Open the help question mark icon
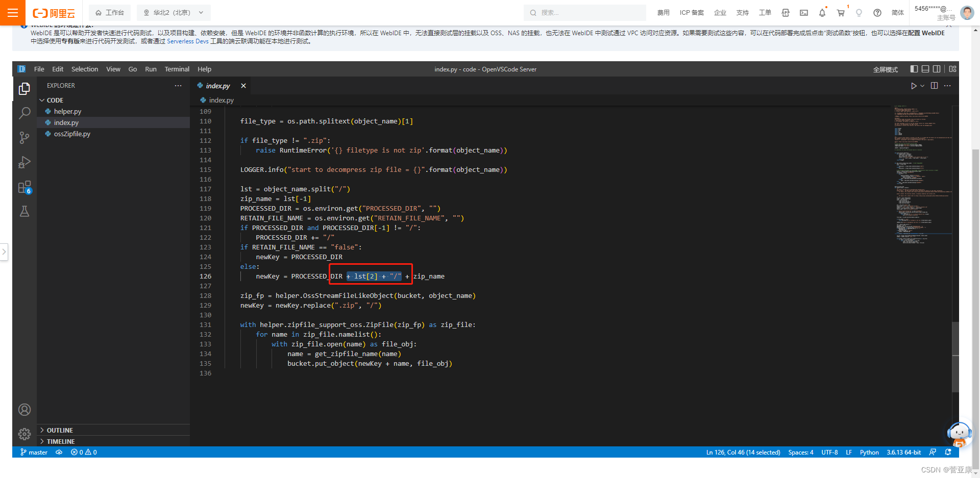This screenshot has width=980, height=478. coord(877,13)
